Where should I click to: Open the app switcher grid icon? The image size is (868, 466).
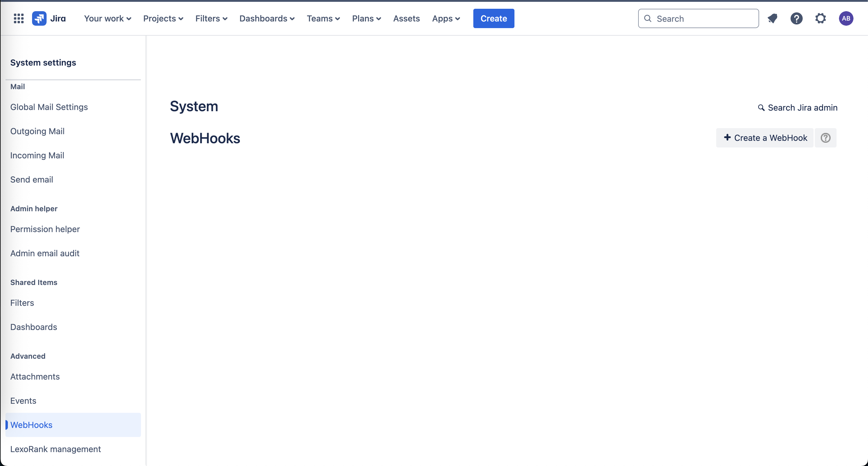click(x=18, y=18)
